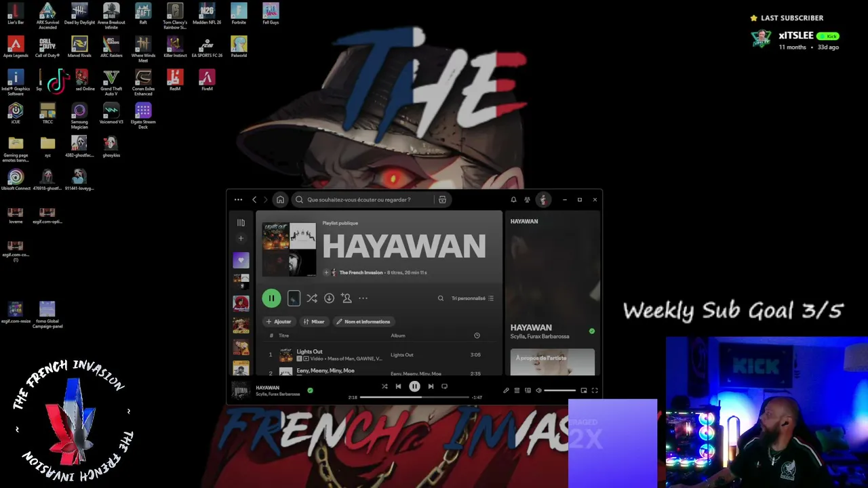
Task: Open Spotify notifications bell
Action: click(x=513, y=200)
